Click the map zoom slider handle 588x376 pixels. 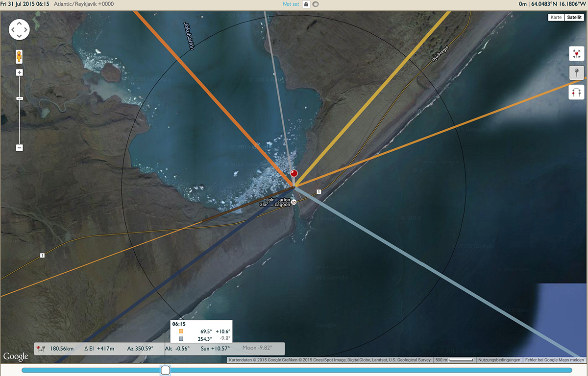click(20, 98)
